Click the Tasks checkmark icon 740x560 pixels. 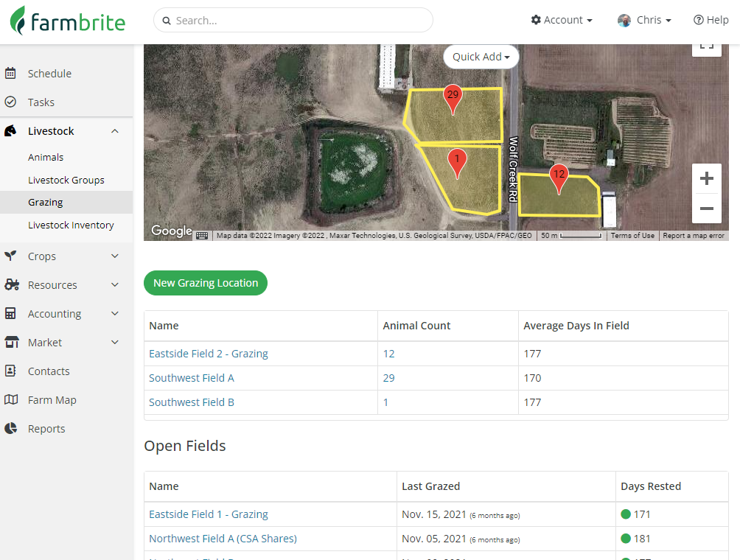click(10, 102)
